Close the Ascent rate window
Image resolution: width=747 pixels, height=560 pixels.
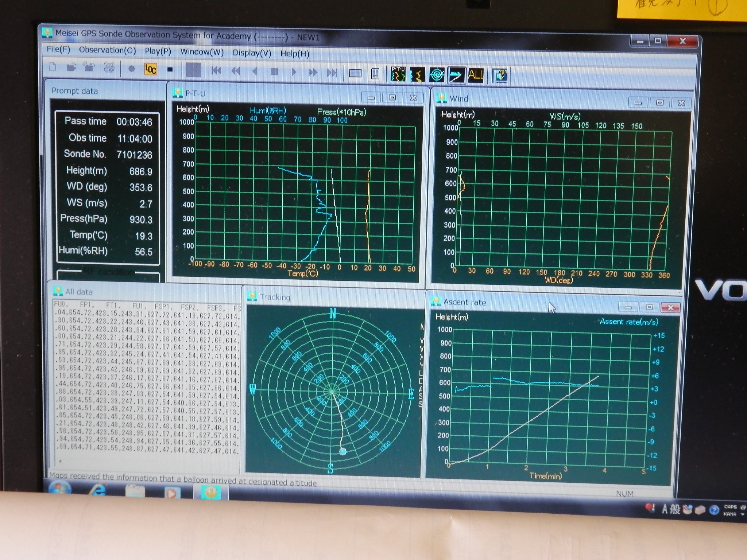670,307
